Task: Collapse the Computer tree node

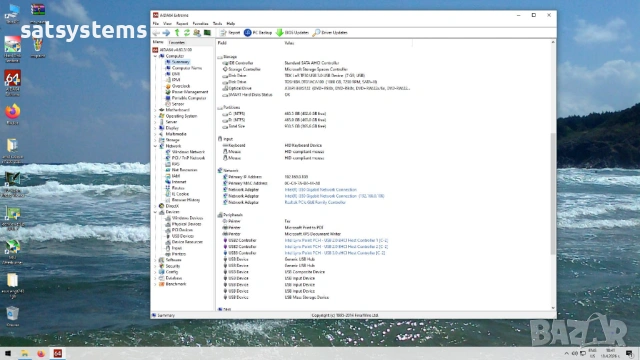Action: (155, 56)
